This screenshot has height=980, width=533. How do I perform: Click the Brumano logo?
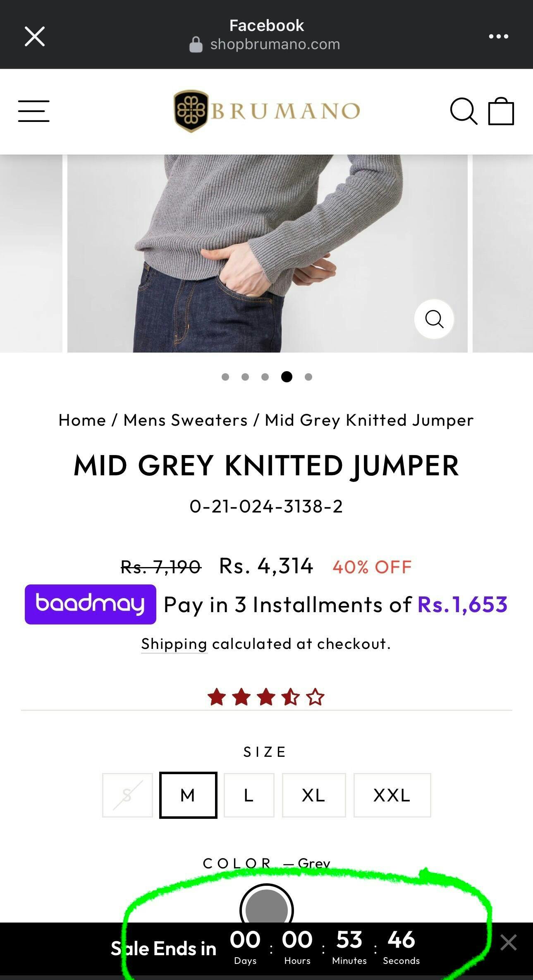click(x=267, y=111)
